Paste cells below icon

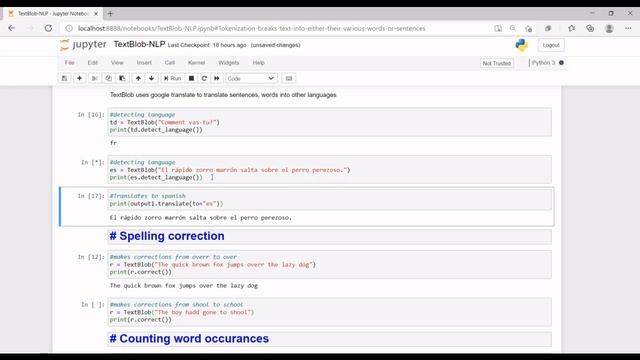tap(122, 78)
